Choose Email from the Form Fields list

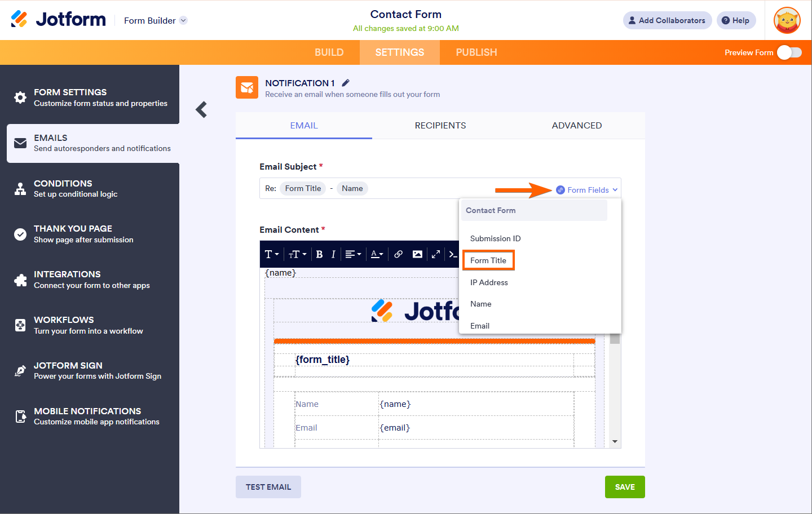pyautogui.click(x=480, y=326)
